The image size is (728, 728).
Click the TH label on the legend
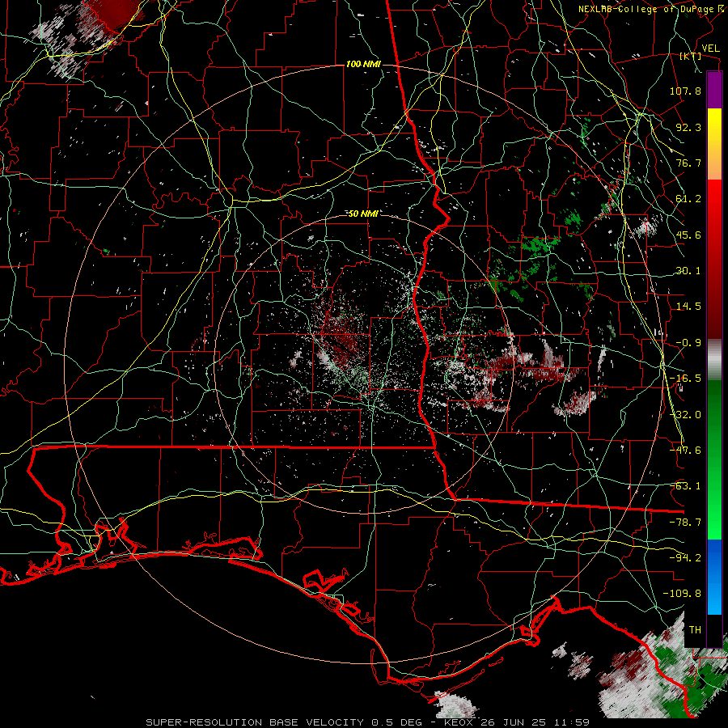pyautogui.click(x=695, y=630)
